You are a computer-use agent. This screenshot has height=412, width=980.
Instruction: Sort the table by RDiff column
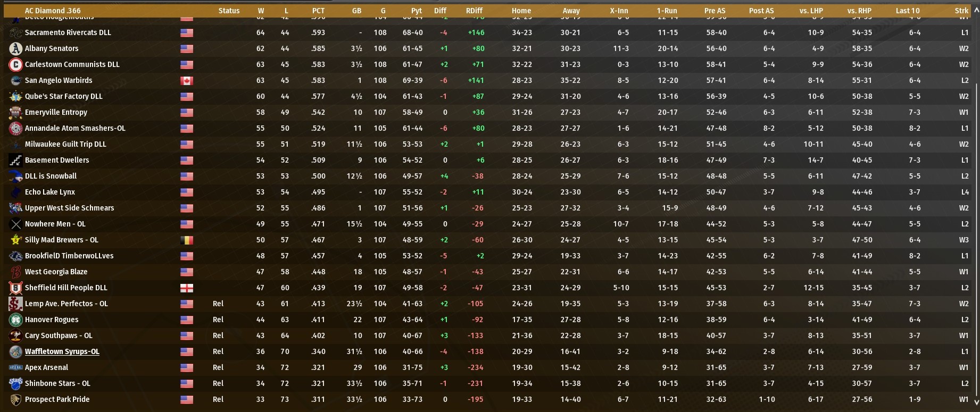coord(474,11)
